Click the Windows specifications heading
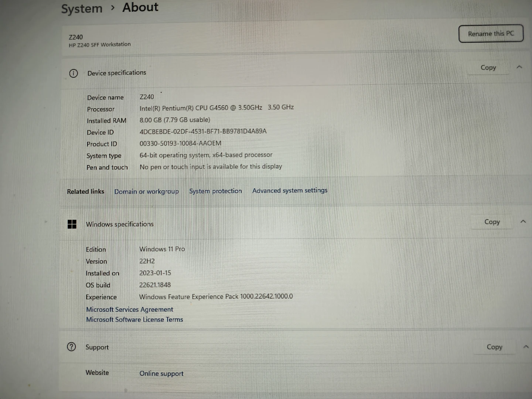Image resolution: width=532 pixels, height=399 pixels. click(120, 224)
